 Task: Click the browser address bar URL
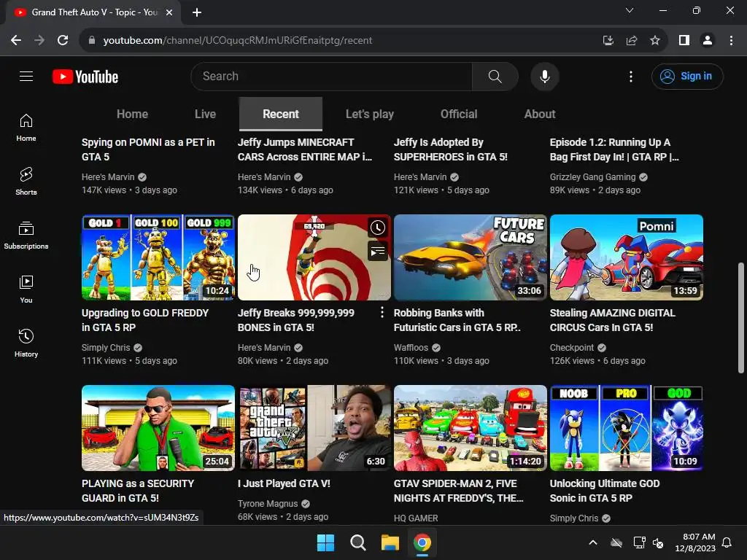pos(238,41)
